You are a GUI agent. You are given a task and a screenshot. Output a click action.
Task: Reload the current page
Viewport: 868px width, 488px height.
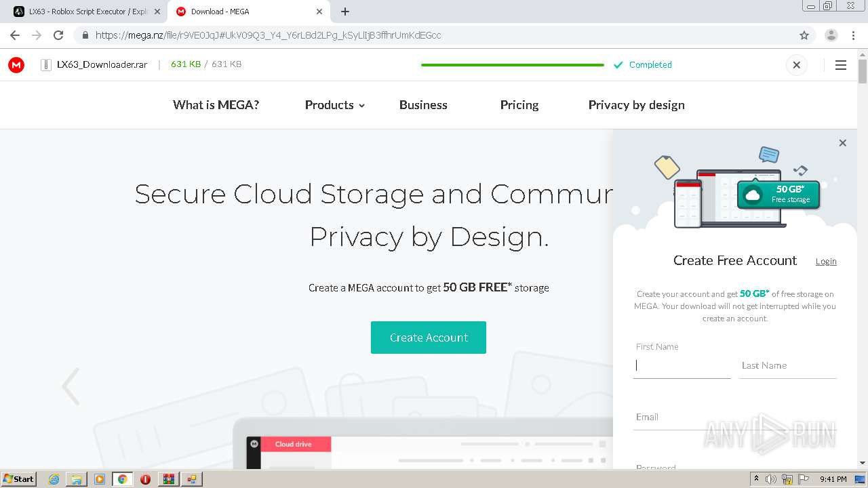58,35
